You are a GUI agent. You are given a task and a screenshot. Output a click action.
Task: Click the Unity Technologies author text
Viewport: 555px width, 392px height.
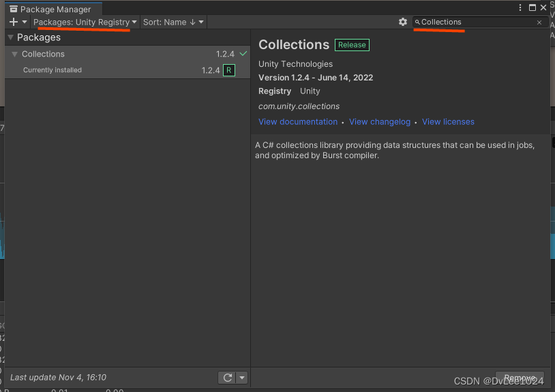tap(295, 64)
